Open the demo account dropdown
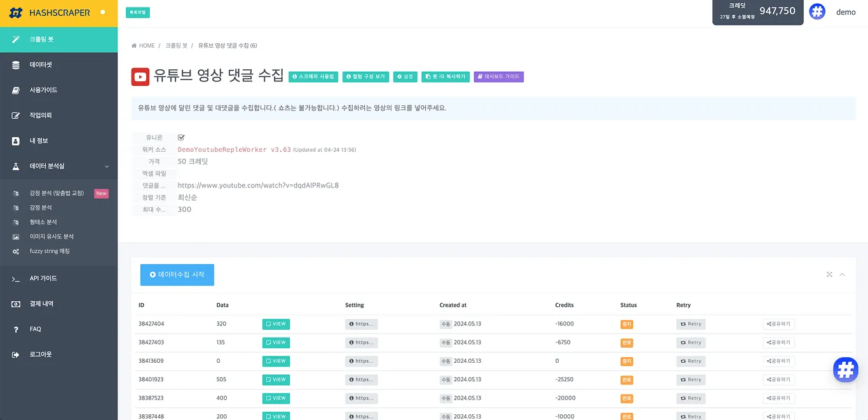Screen dimensions: 868x420 click(x=845, y=12)
